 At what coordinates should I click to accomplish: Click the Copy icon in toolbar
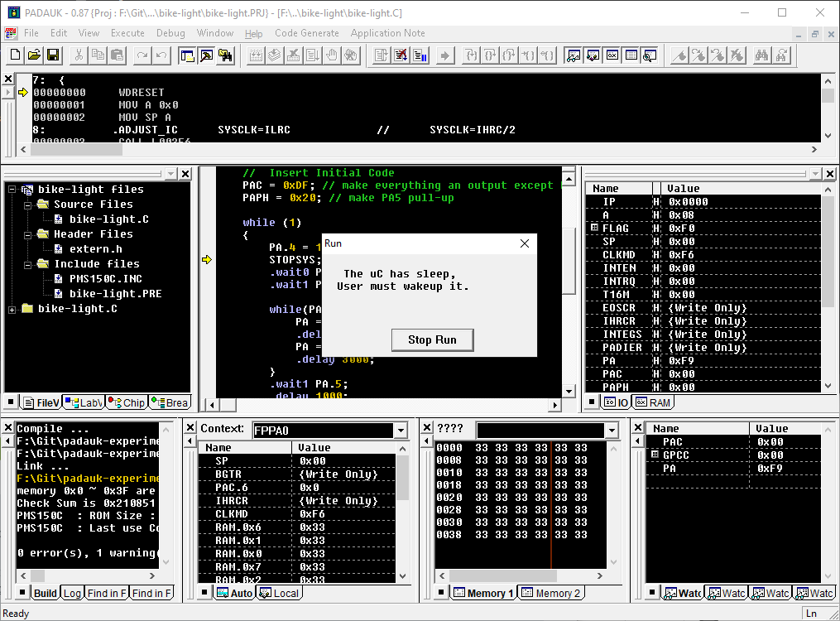click(x=98, y=55)
